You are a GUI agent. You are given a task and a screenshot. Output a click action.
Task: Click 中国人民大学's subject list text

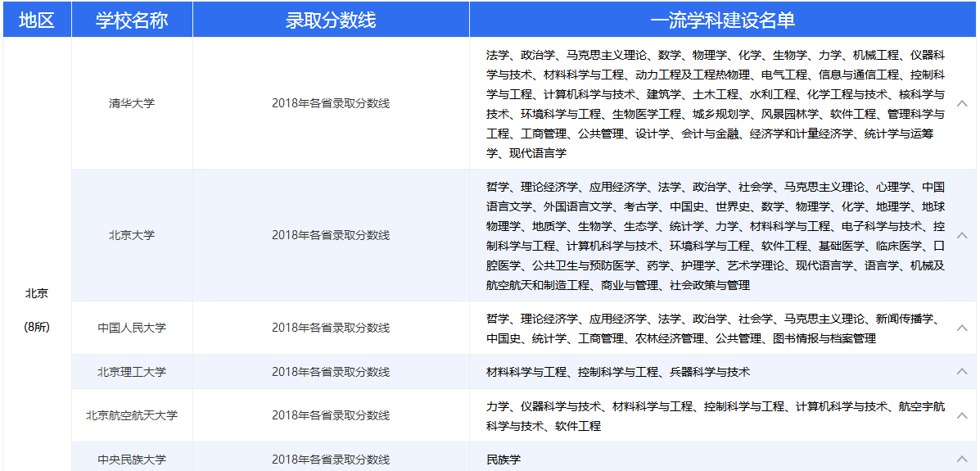coord(713,328)
